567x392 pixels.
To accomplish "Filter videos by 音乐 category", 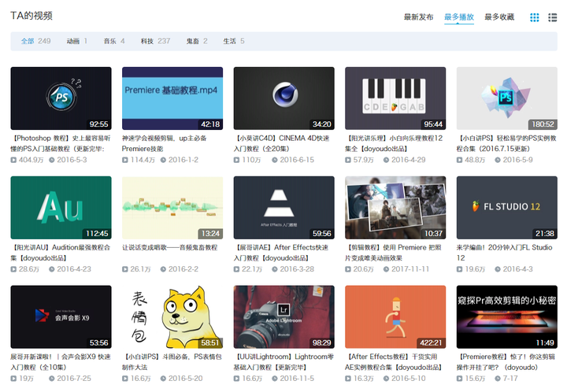I will [x=114, y=41].
